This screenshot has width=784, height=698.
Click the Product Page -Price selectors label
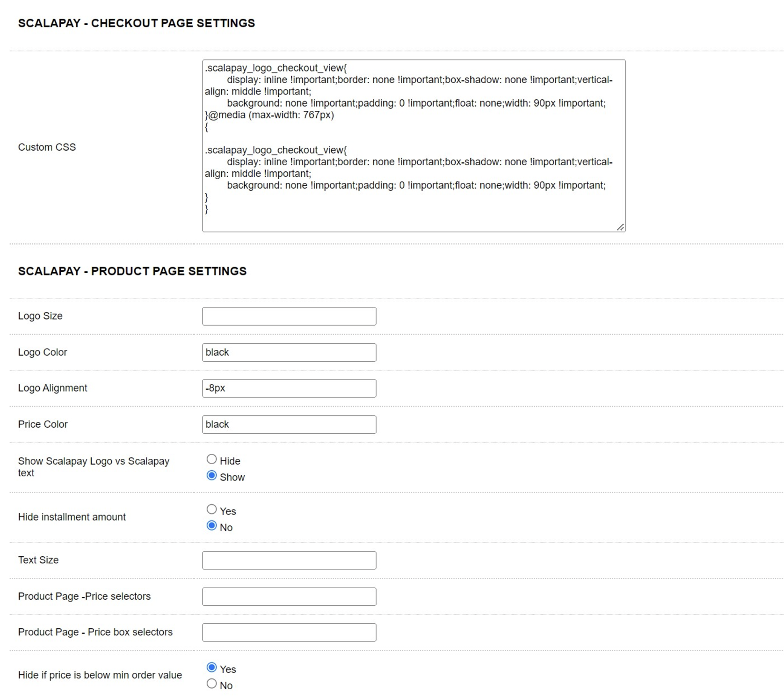pos(84,596)
